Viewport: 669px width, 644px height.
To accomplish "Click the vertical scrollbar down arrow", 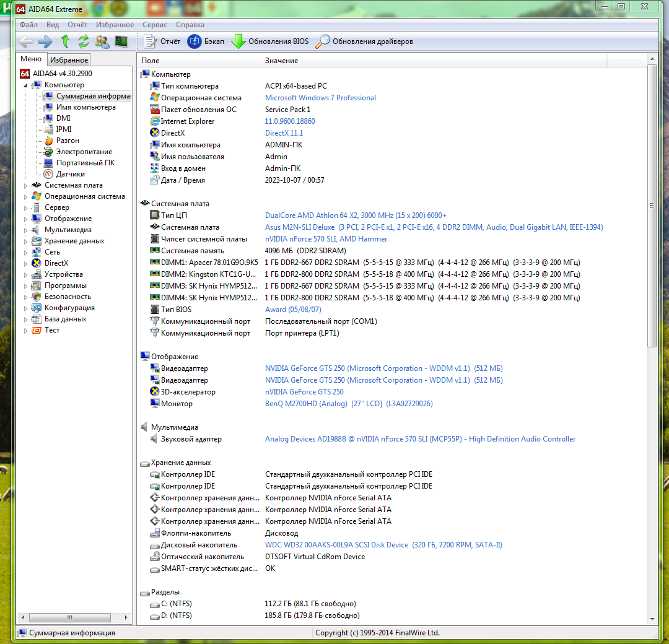I will 652,618.
